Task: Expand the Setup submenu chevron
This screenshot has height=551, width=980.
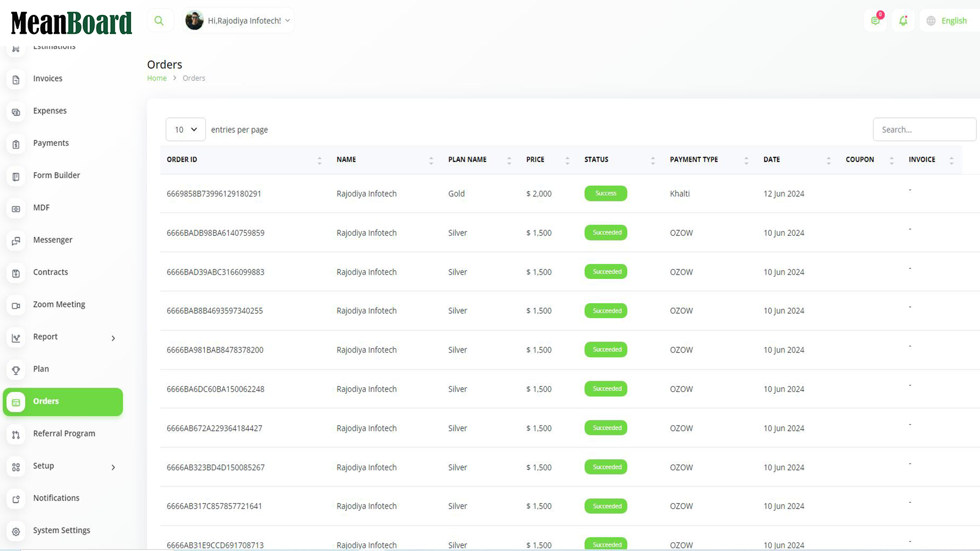Action: click(113, 467)
